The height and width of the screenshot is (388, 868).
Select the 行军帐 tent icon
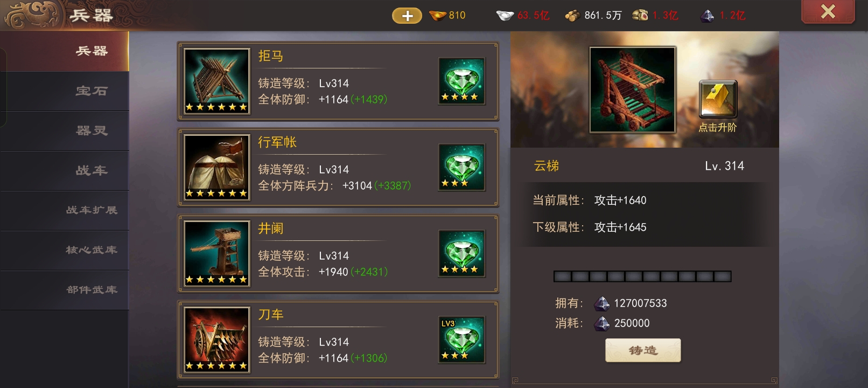point(217,167)
